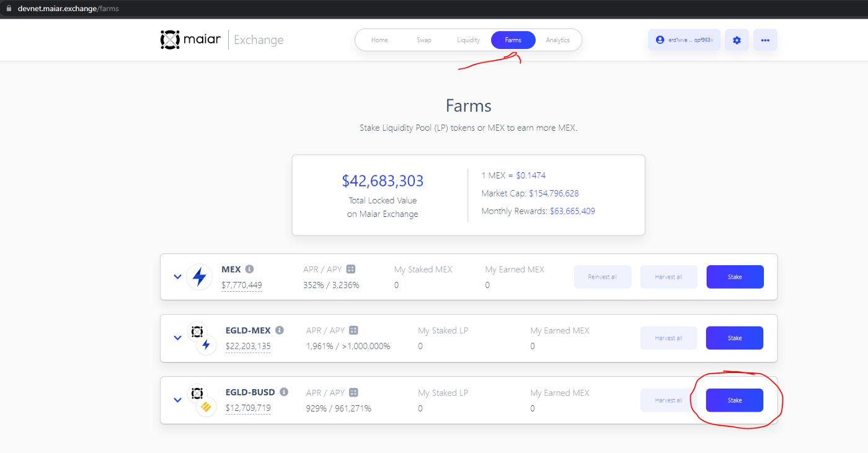Viewport: 868px width, 453px height.
Task: Select the Farms tab
Action: pos(513,40)
